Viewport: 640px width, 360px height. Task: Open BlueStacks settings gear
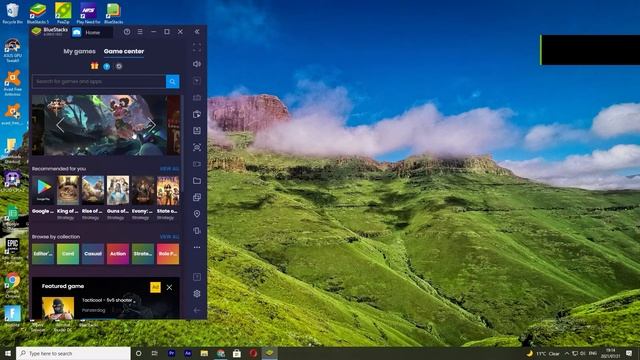point(197,294)
